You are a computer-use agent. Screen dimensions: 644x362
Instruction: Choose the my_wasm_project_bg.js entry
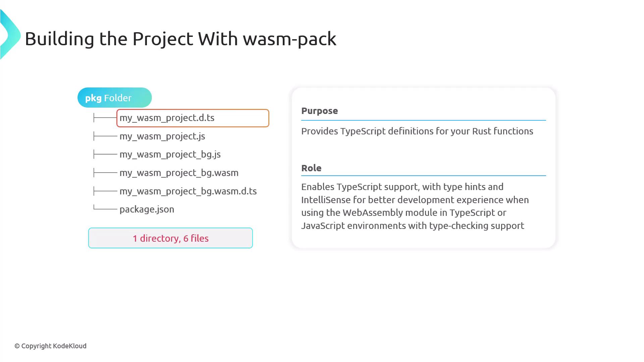[x=170, y=155]
